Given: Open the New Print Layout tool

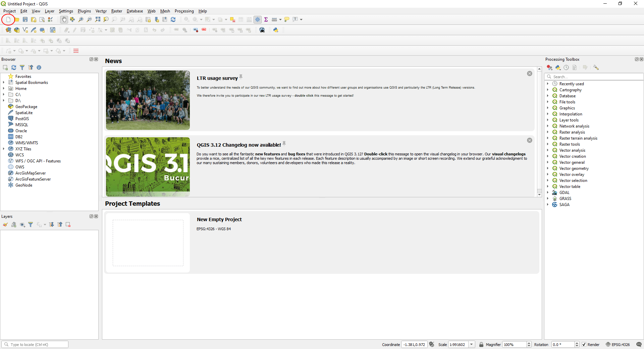Looking at the screenshot, I should click(34, 19).
